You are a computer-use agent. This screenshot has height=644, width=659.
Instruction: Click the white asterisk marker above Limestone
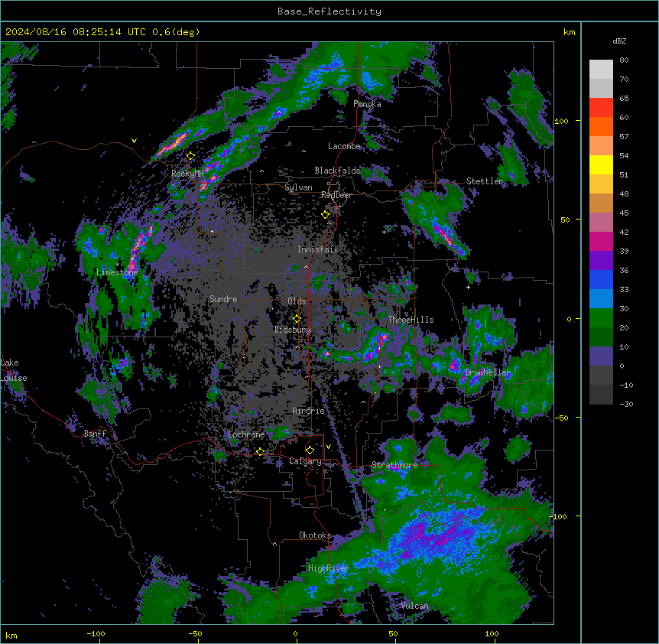[x=118, y=265]
